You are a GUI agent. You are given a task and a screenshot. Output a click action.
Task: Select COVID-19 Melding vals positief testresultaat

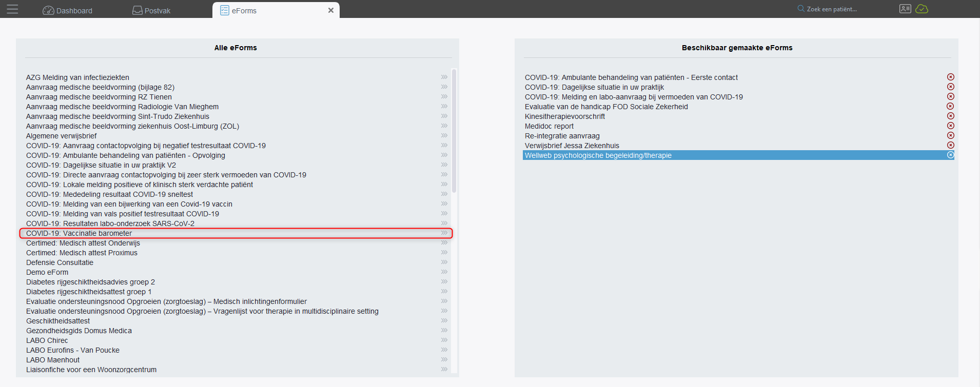237,214
